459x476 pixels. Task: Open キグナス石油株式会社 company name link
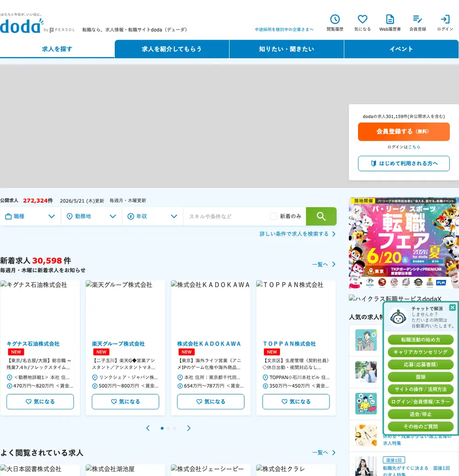[33, 344]
